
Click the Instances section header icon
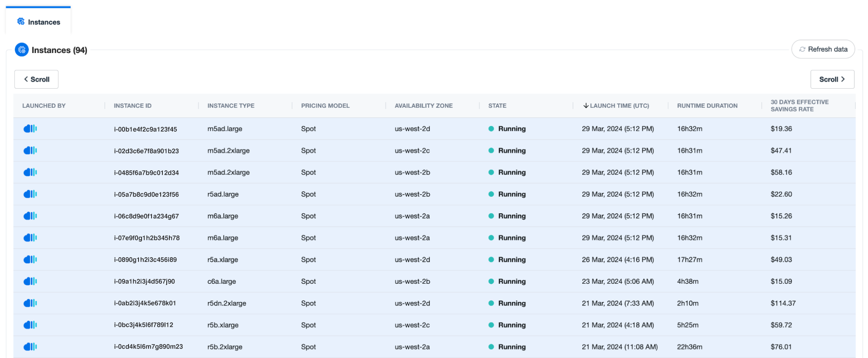point(22,50)
